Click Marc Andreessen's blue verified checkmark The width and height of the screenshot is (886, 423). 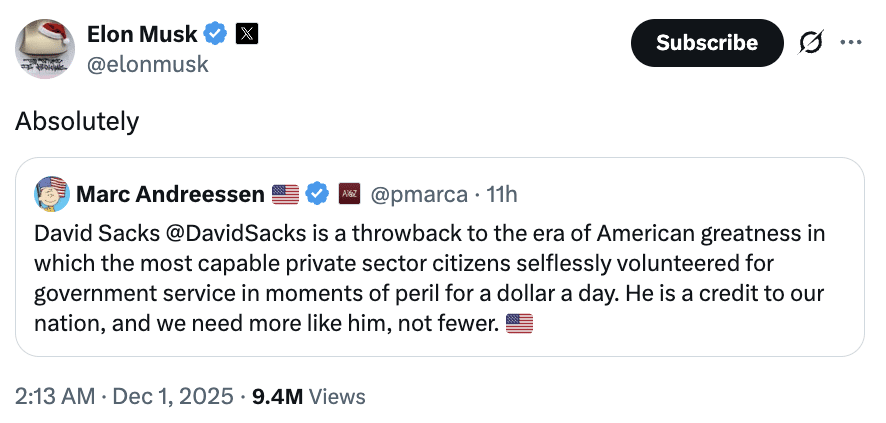click(317, 193)
